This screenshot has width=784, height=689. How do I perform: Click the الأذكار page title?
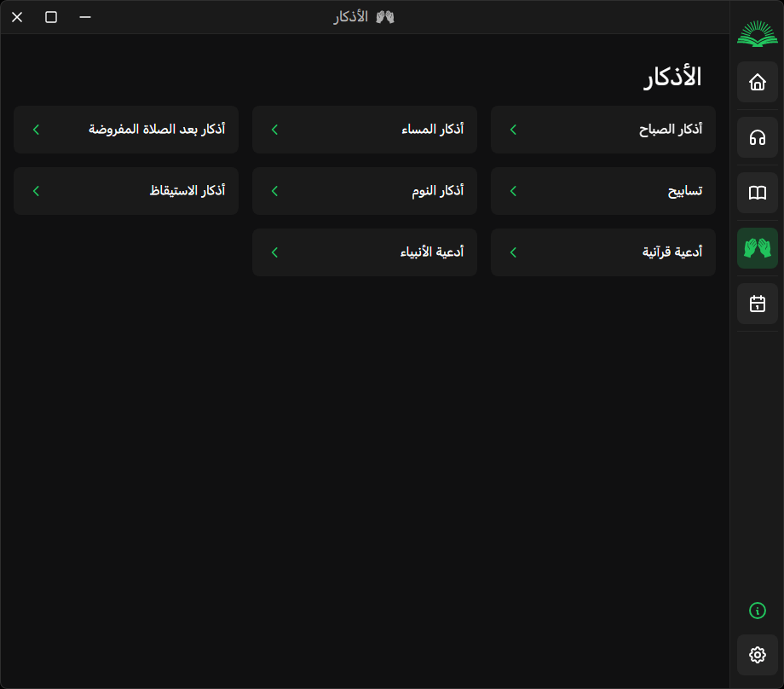672,76
